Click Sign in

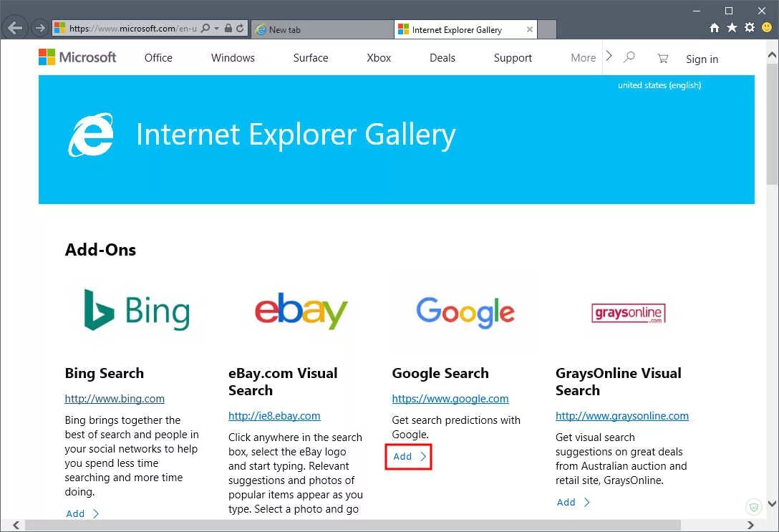[702, 59]
